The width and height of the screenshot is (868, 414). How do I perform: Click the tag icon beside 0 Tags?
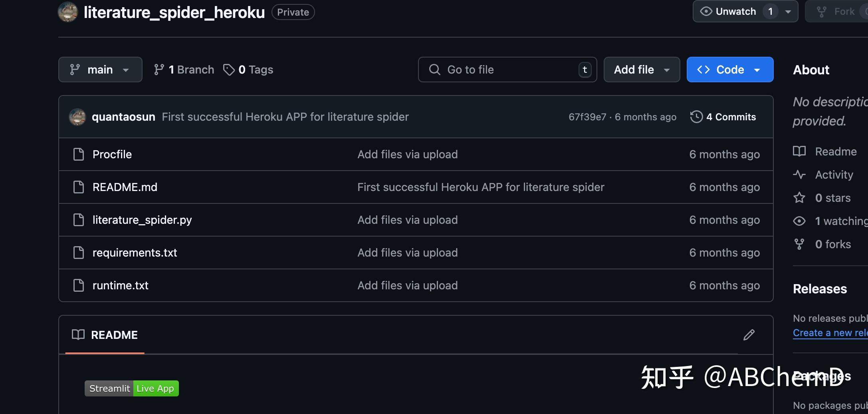click(x=229, y=70)
